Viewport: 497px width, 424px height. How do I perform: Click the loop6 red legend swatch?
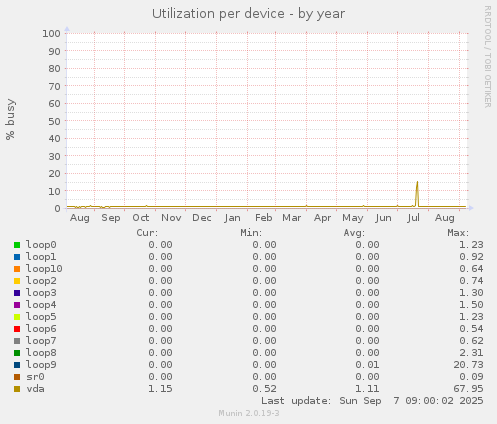tap(17, 329)
